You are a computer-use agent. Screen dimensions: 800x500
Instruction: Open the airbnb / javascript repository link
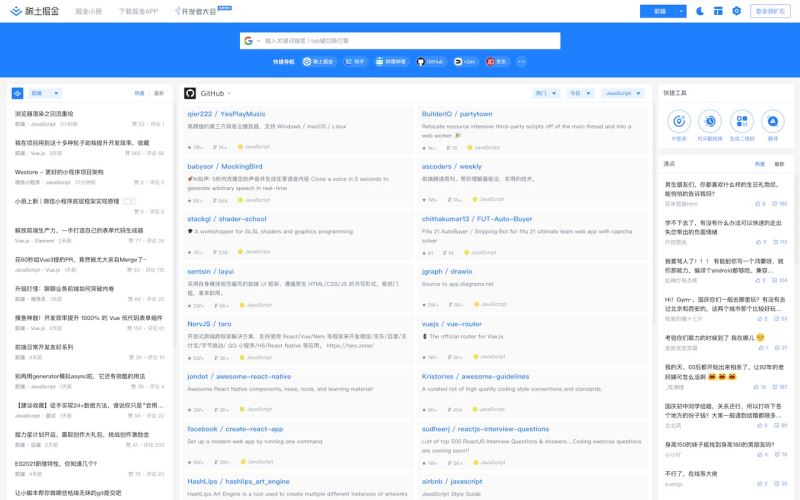(452, 482)
